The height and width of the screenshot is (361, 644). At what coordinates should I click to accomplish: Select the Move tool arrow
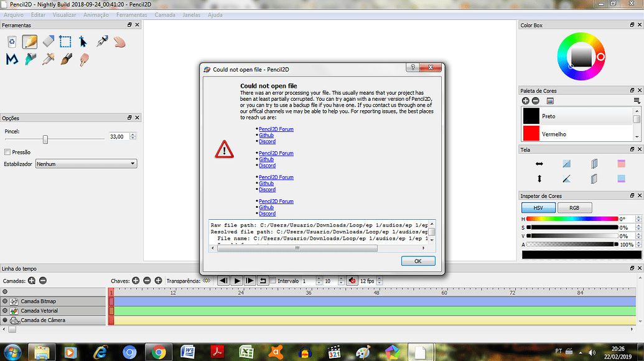coord(83,42)
